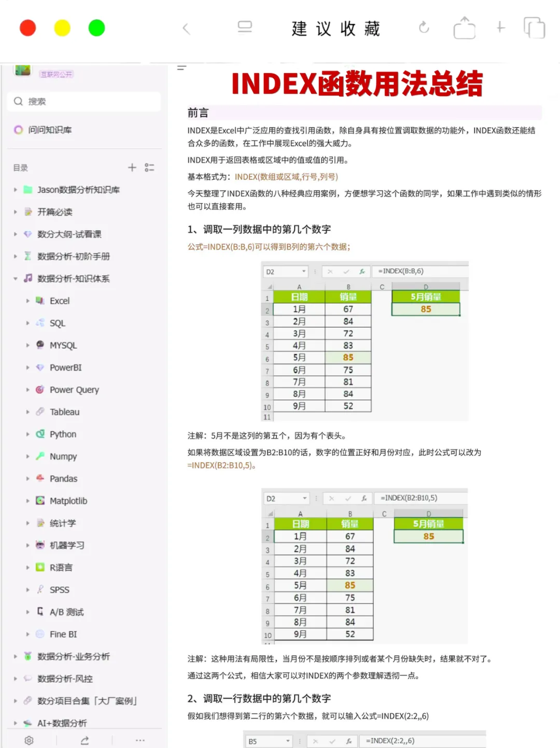This screenshot has width=560, height=748.
Task: Click the macOS yellow minimize button
Action: pyautogui.click(x=62, y=27)
